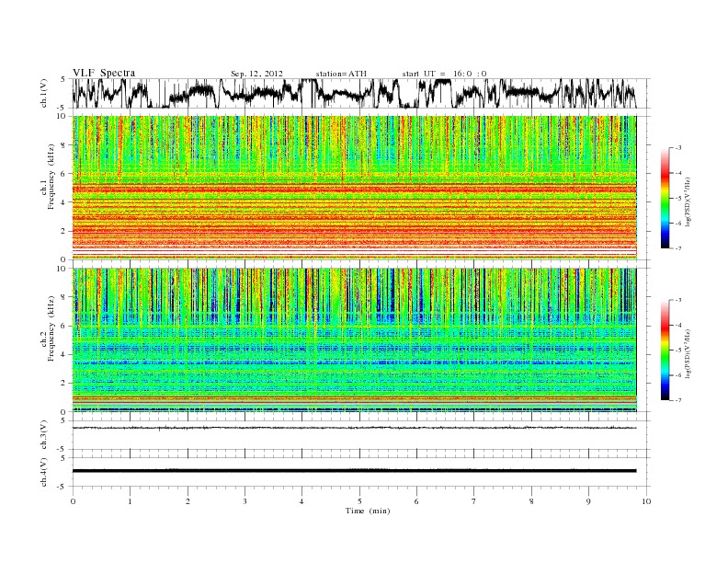The height and width of the screenshot is (563, 728).
Task: Click the -5 tick of the ch.3(V) axis
Action: coord(63,449)
